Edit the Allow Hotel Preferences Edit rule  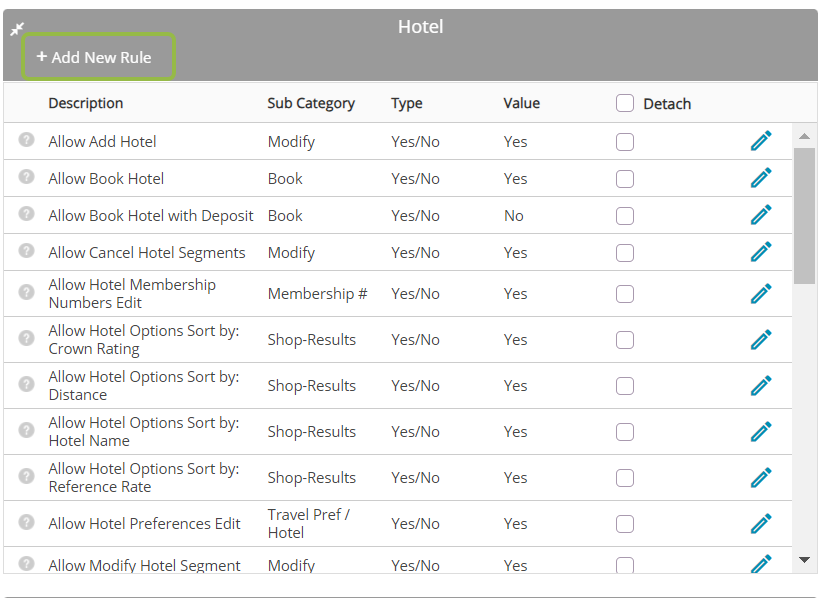(761, 524)
